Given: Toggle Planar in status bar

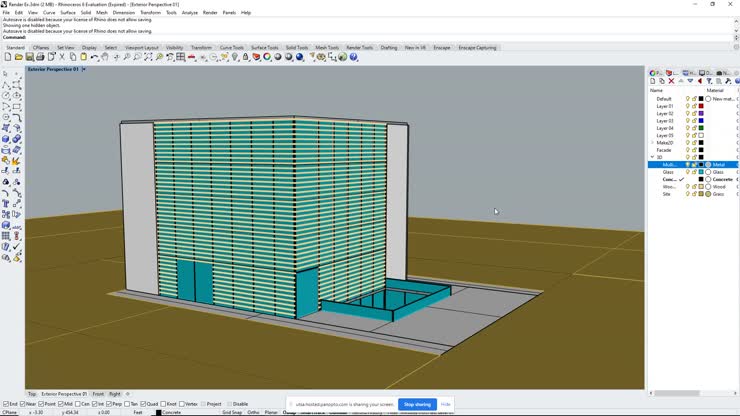Looking at the screenshot, I should click(x=271, y=413).
